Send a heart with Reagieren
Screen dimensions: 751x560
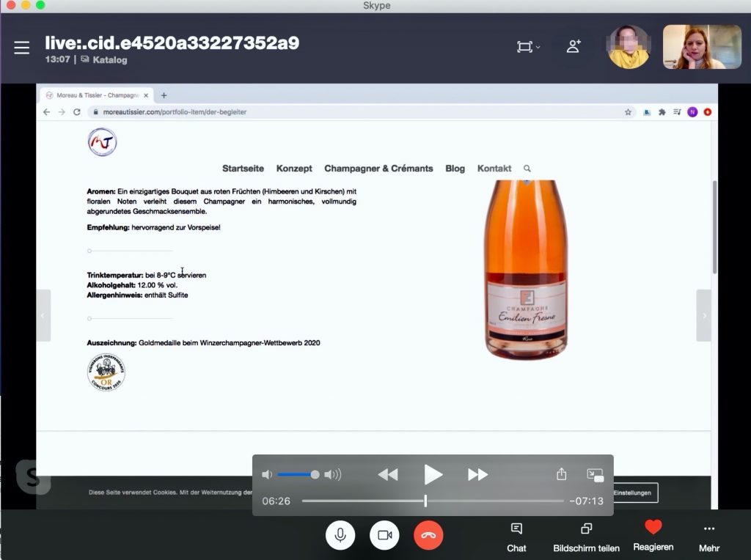[x=653, y=535]
